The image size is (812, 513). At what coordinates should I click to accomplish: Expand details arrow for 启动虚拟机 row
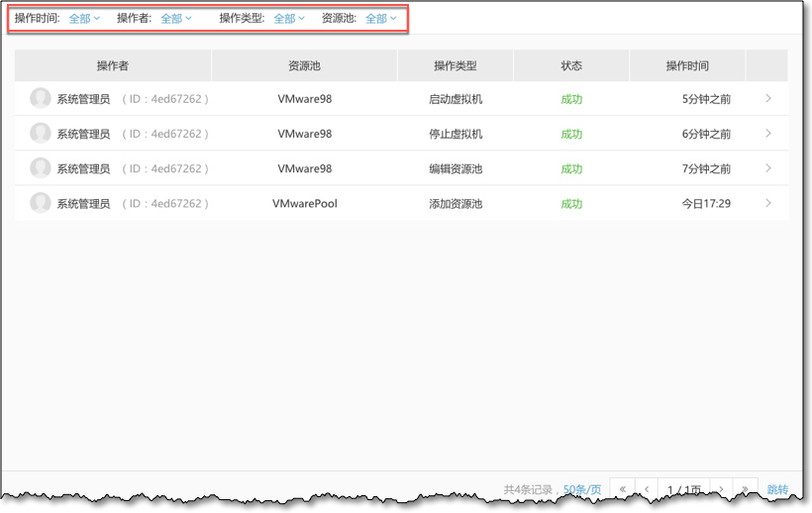(768, 98)
